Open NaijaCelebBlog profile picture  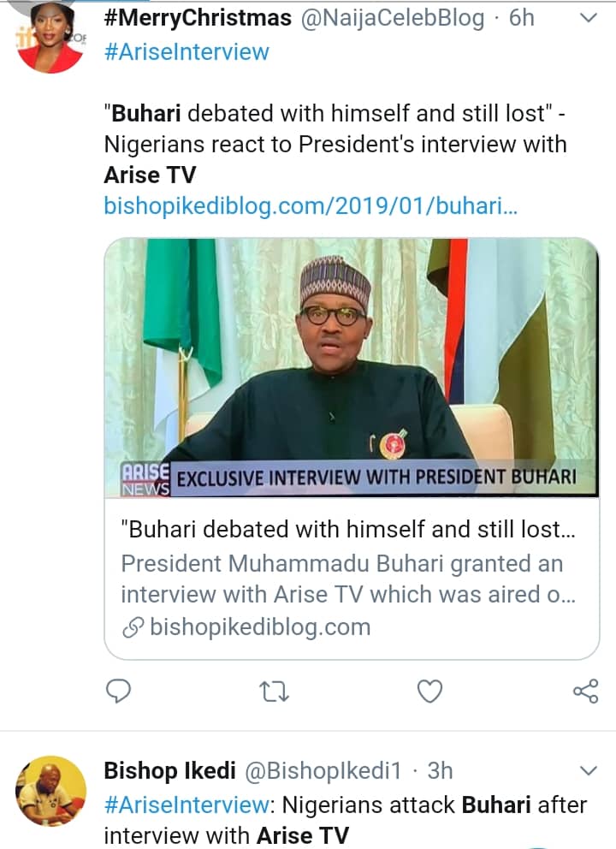coord(50,39)
